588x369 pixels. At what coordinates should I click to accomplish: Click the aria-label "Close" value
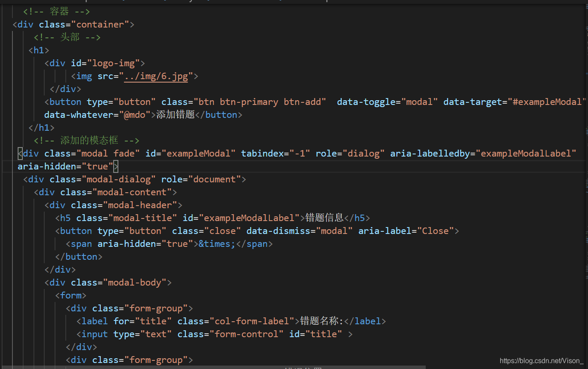[x=435, y=231]
